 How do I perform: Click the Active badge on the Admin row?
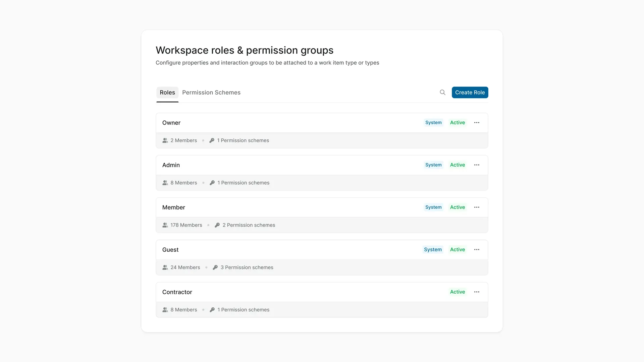pyautogui.click(x=458, y=165)
